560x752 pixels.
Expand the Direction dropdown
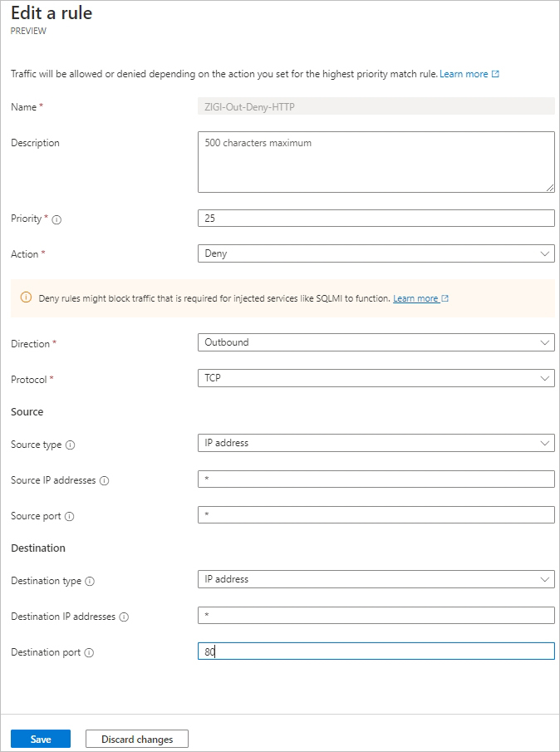coord(376,342)
